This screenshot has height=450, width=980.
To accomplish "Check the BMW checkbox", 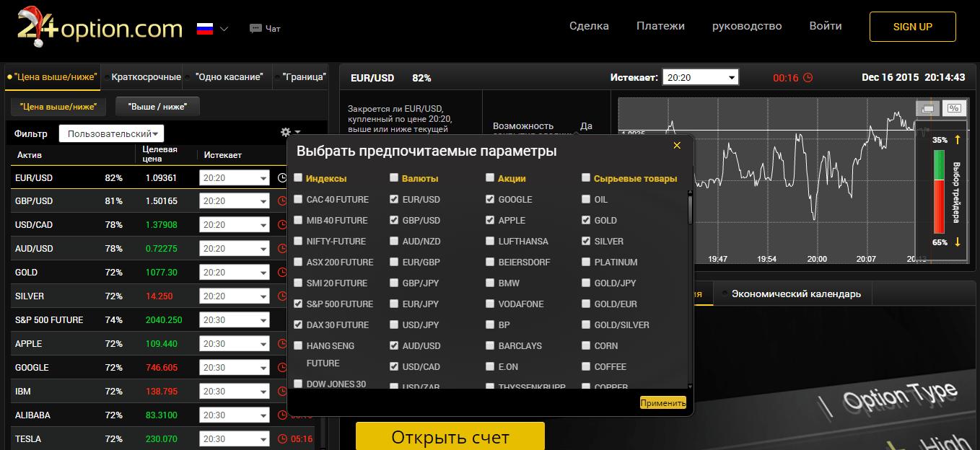I will (490, 283).
